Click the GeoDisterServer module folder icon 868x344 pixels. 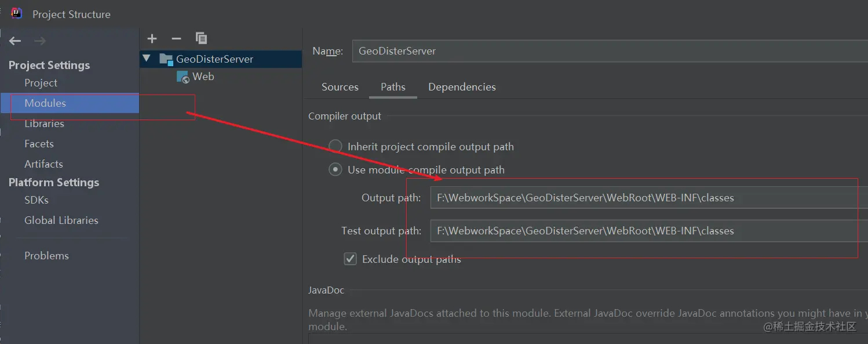click(166, 59)
